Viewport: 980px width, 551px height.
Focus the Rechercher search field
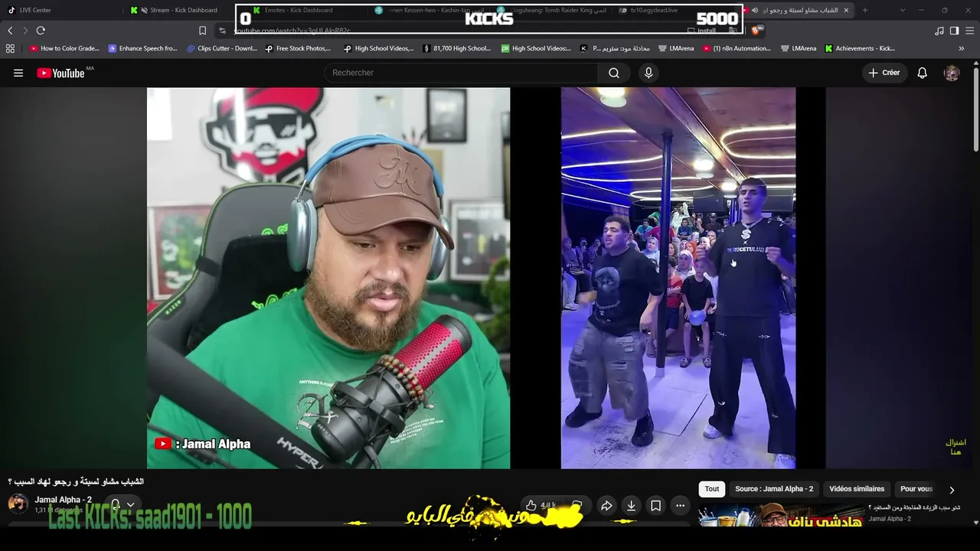coord(462,73)
